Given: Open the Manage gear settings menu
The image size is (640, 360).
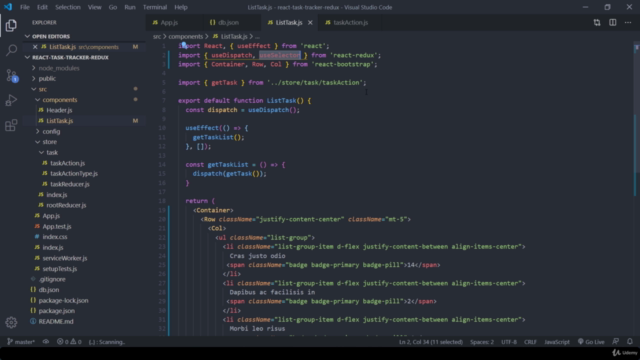Looking at the screenshot, I should click(x=11, y=322).
